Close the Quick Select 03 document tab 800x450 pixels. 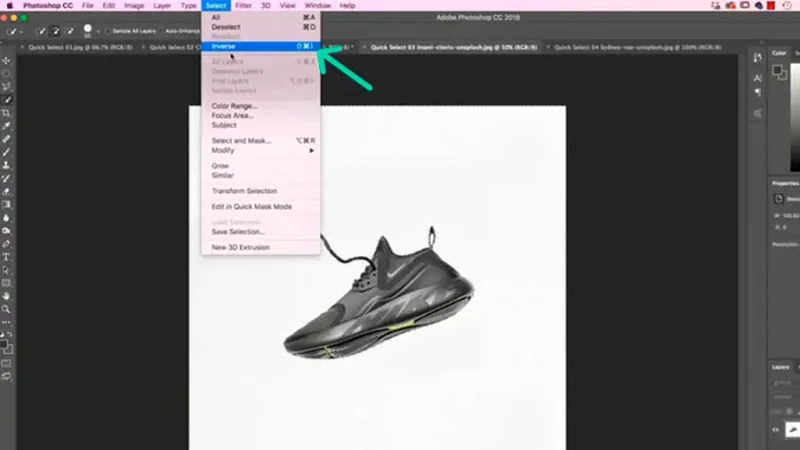point(364,47)
